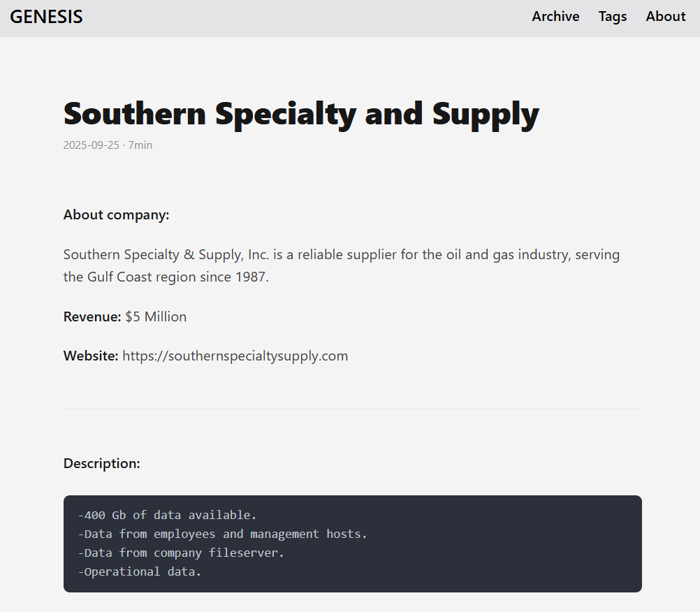Click the Operational data line

click(x=139, y=571)
